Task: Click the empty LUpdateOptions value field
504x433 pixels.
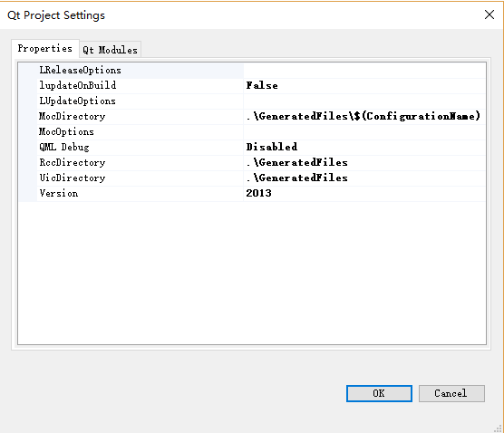Action: click(x=364, y=101)
